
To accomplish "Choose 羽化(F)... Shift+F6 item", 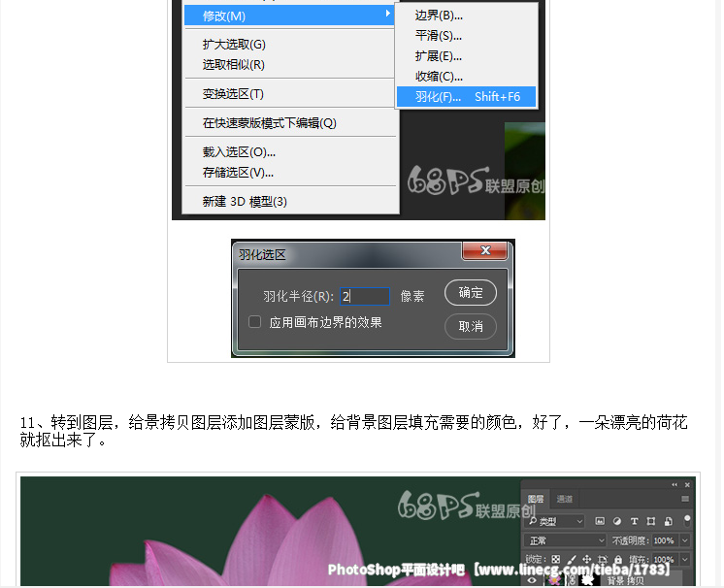I will 467,97.
